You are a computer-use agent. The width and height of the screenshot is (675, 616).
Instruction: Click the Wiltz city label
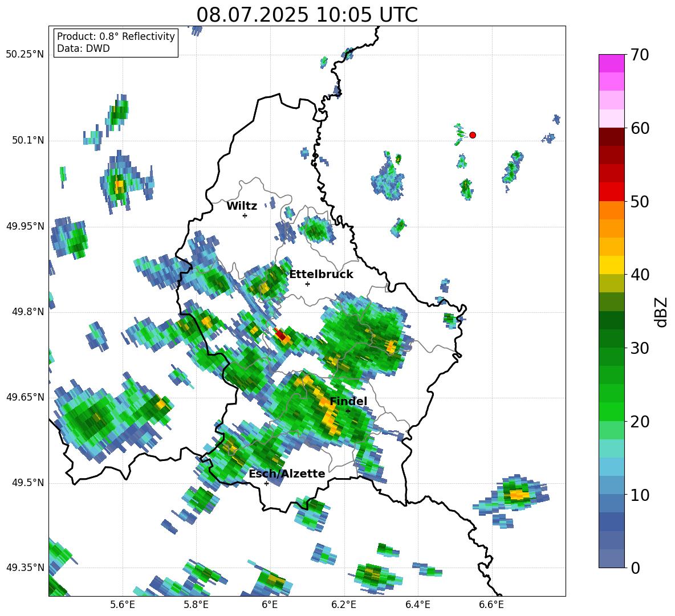pyautogui.click(x=242, y=206)
